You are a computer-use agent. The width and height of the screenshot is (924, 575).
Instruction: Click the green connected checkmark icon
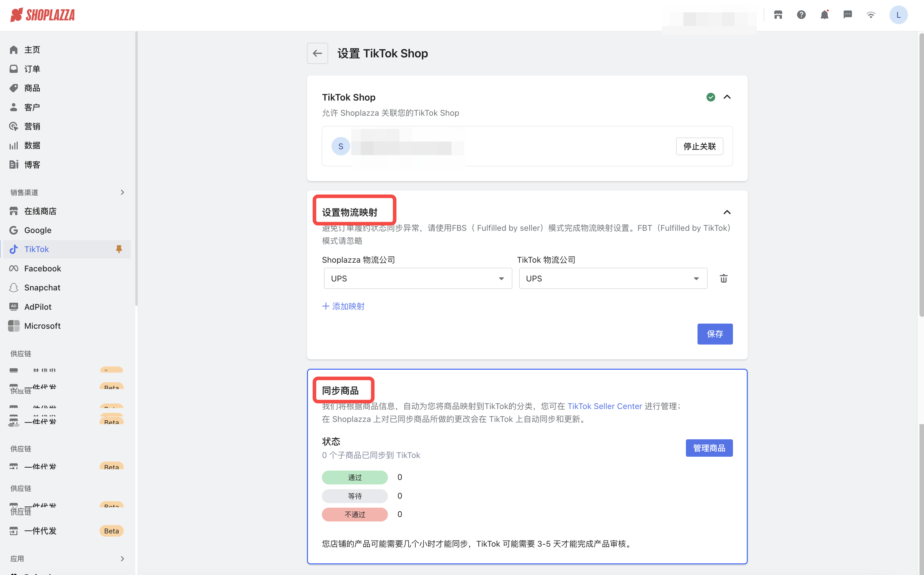pyautogui.click(x=710, y=97)
